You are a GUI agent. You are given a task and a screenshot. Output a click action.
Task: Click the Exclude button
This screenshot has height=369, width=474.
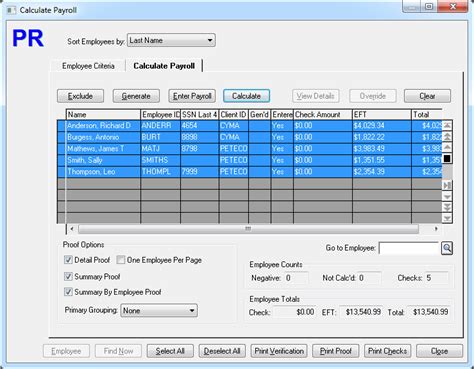point(80,96)
